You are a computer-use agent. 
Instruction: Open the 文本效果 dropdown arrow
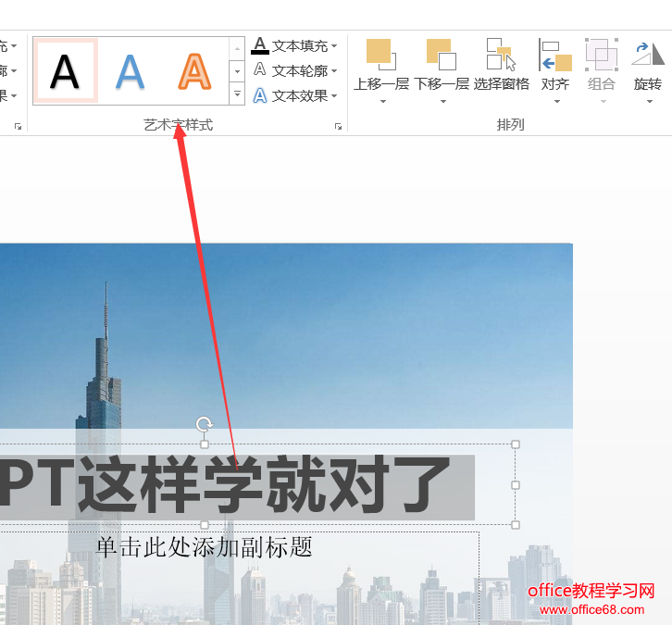coord(334,95)
